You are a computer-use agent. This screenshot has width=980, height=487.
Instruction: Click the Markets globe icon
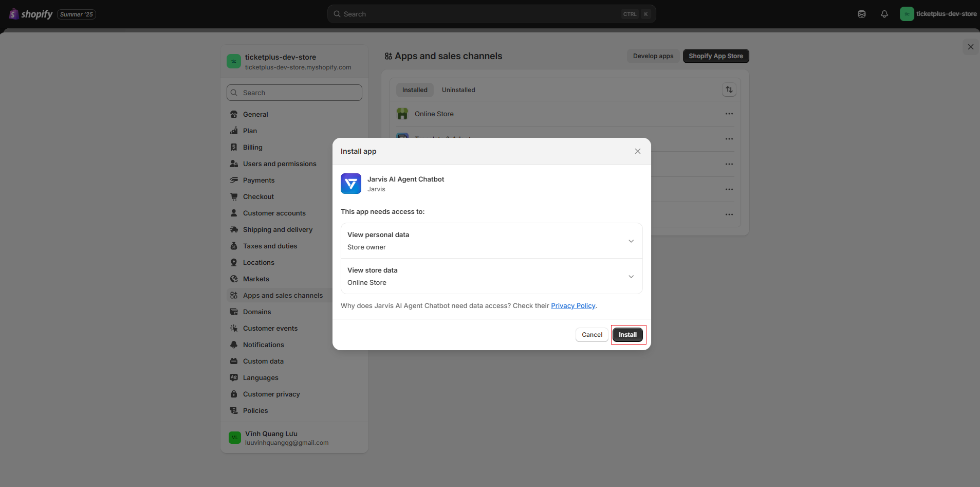234,279
